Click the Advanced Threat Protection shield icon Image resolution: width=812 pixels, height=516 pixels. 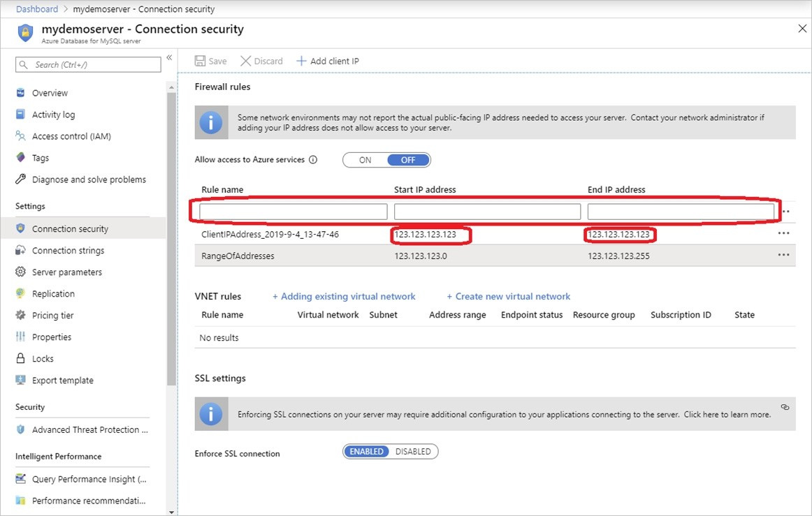point(21,429)
